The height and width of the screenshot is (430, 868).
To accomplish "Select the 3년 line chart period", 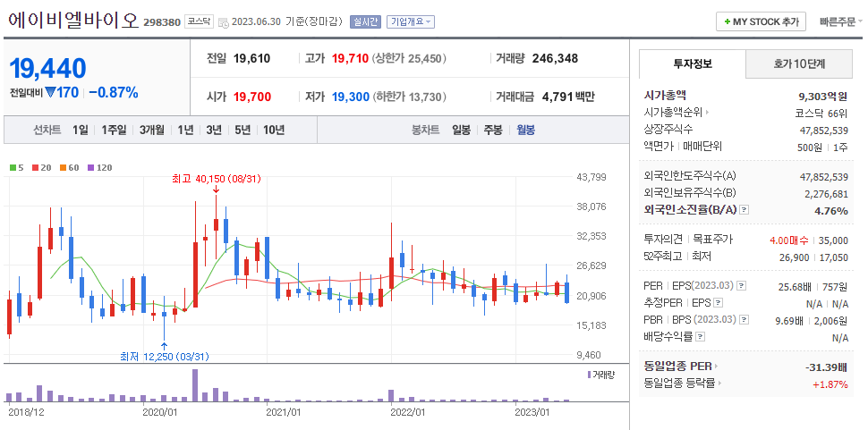I will pyautogui.click(x=214, y=130).
